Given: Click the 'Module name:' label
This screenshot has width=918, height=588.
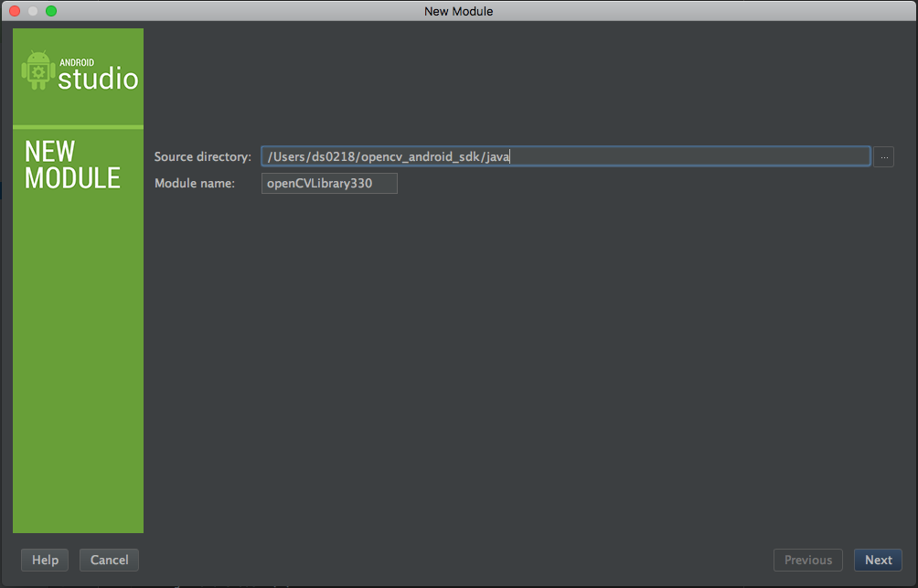Looking at the screenshot, I should click(195, 183).
